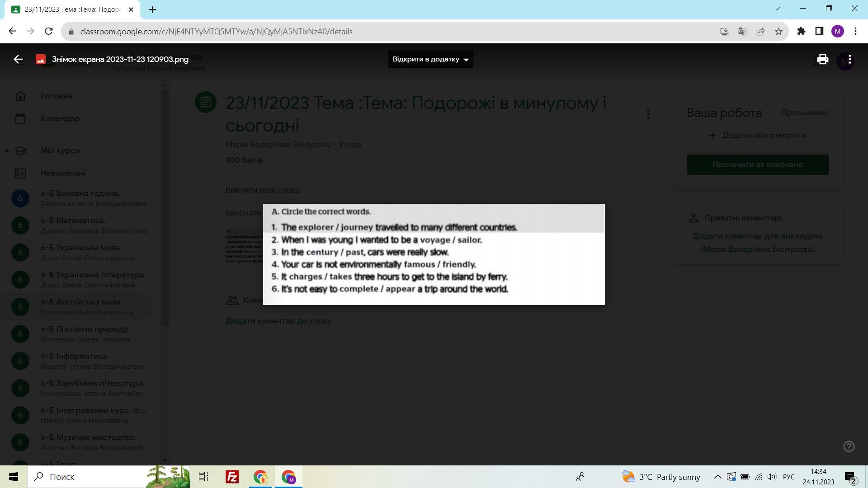
Task: Open course 6-Б Інформатика
Action: 80,361
